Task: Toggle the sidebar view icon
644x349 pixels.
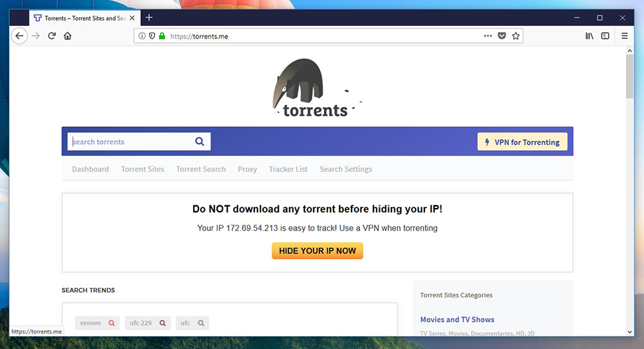Action: [x=605, y=35]
